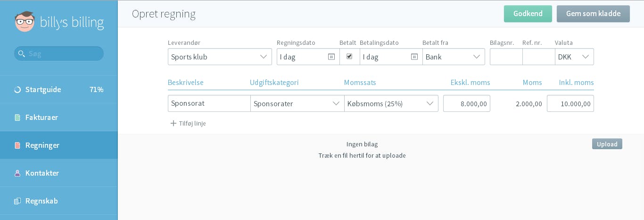644x220 pixels.
Task: Open calendar icon for Regningsdato
Action: pos(331,57)
